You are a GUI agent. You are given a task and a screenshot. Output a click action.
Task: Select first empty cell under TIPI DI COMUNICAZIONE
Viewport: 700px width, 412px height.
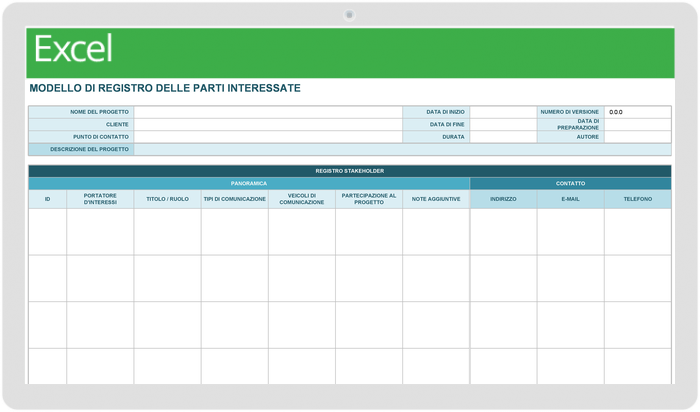coord(235,232)
